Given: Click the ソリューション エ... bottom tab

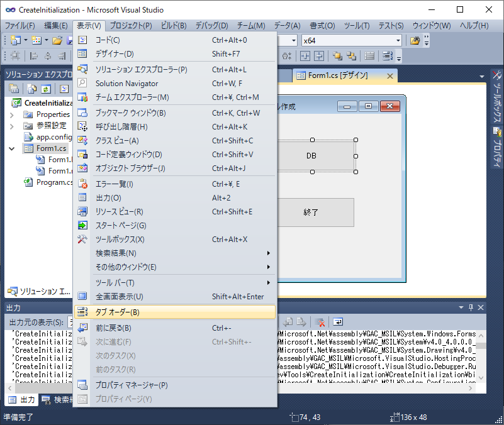Looking at the screenshot, I should point(39,291).
